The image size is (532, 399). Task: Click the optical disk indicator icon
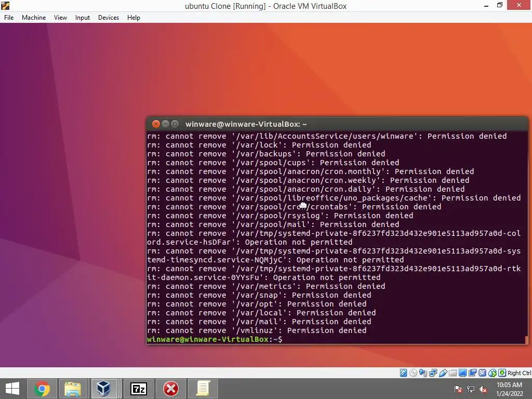[413, 373]
